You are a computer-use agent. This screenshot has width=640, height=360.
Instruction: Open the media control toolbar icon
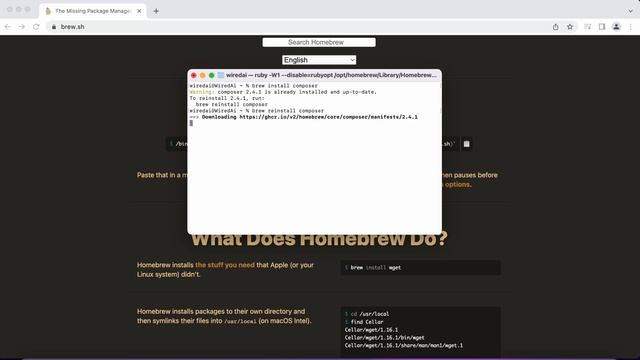pos(587,27)
